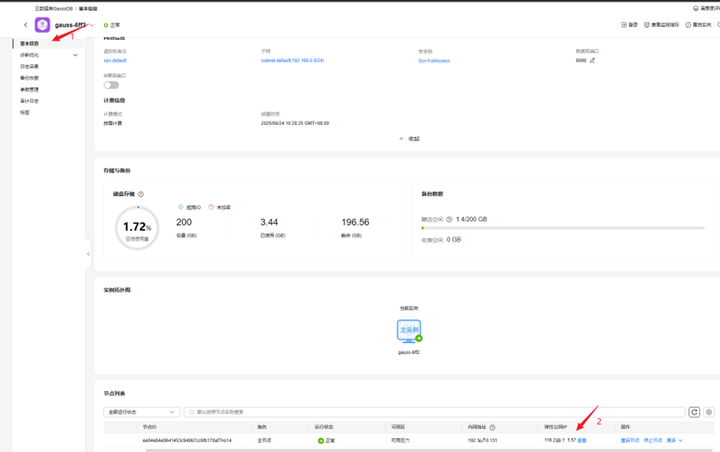Toggle the M-compatible port switch
The image size is (720, 452).
(x=111, y=85)
